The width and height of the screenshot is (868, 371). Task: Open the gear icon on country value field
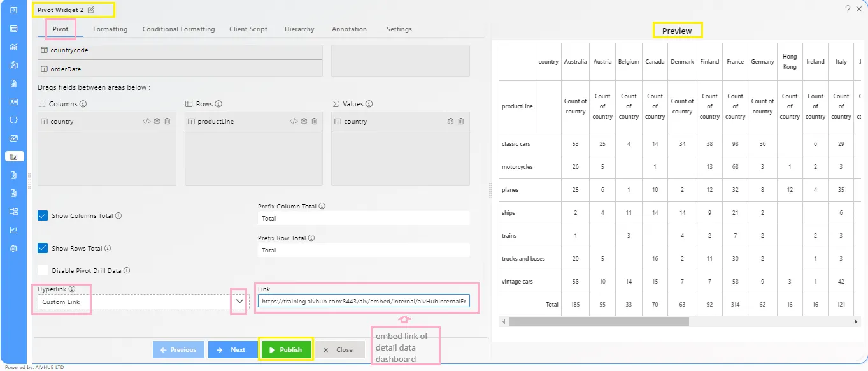coord(450,121)
